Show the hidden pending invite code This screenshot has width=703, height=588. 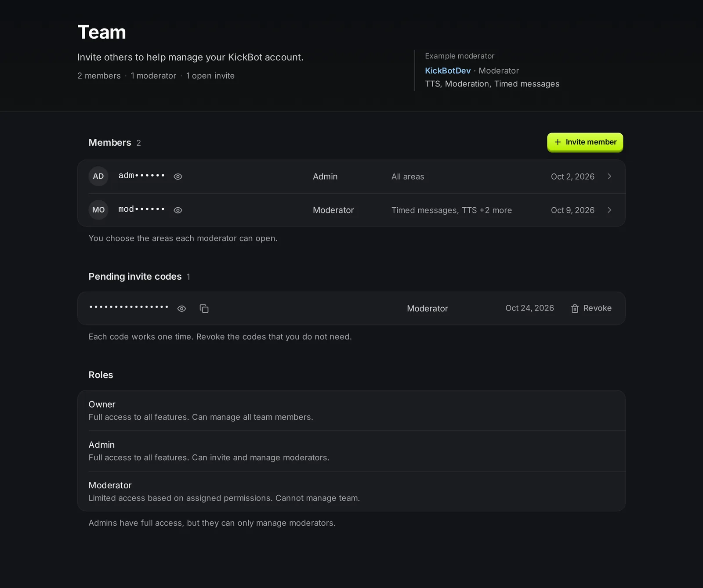(x=181, y=309)
